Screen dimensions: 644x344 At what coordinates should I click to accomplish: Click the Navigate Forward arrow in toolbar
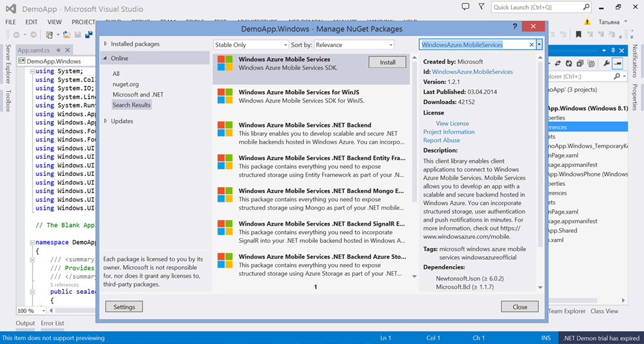(33, 35)
